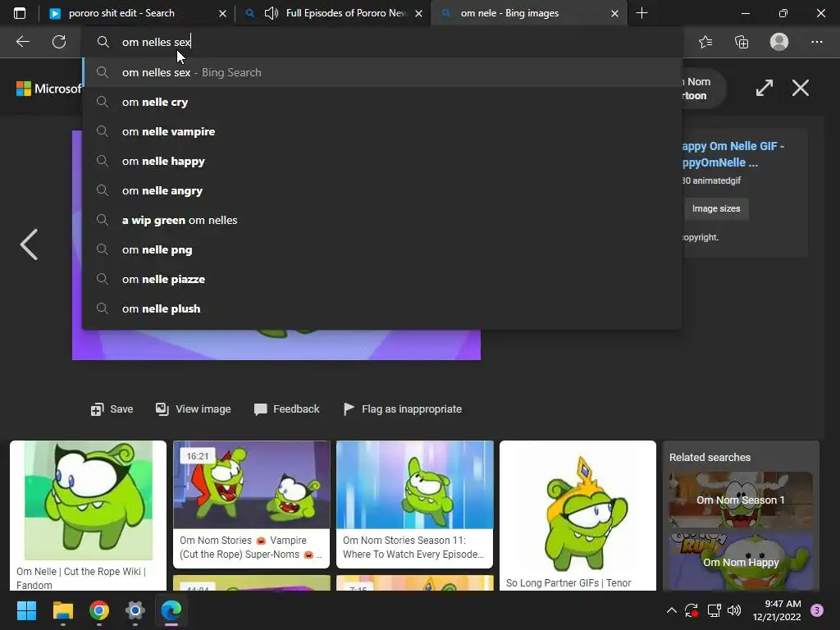Close the 'Full Episodes of Pororo' tab
Screen dimensions: 840x630
point(419,13)
